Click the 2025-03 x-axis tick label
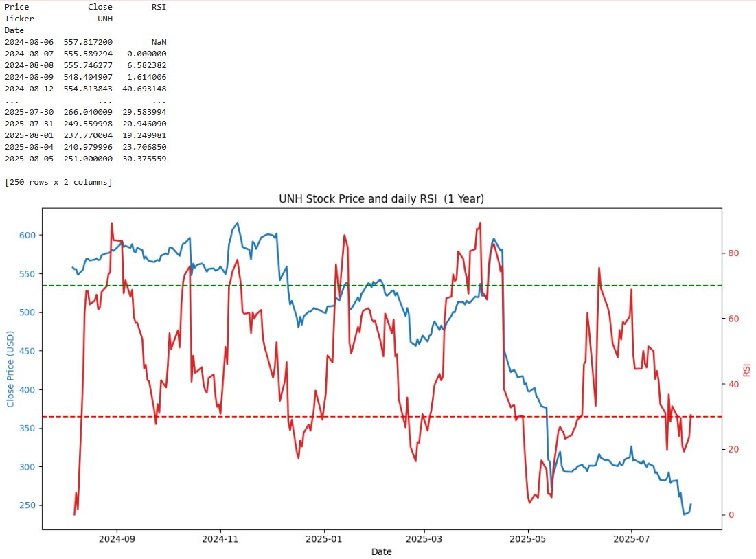The height and width of the screenshot is (559, 756). coord(424,539)
